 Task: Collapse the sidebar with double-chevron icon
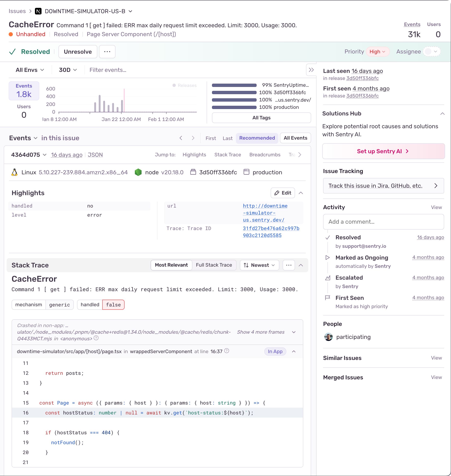click(311, 70)
